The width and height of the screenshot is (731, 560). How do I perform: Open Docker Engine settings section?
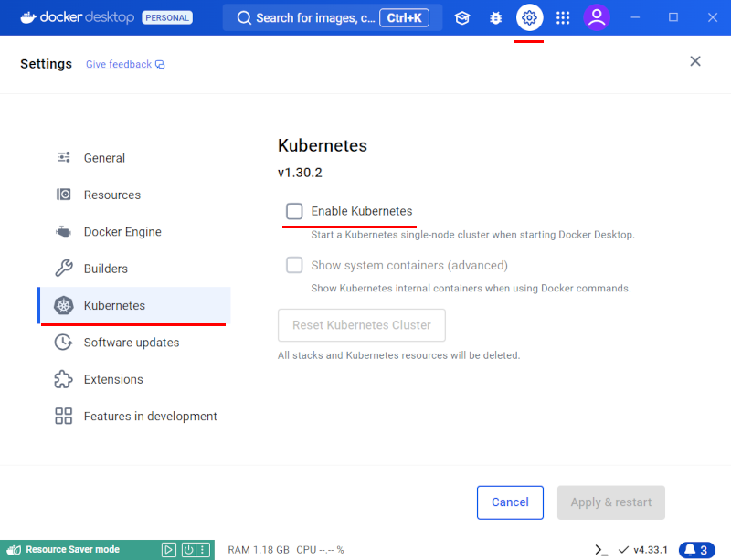click(134, 231)
